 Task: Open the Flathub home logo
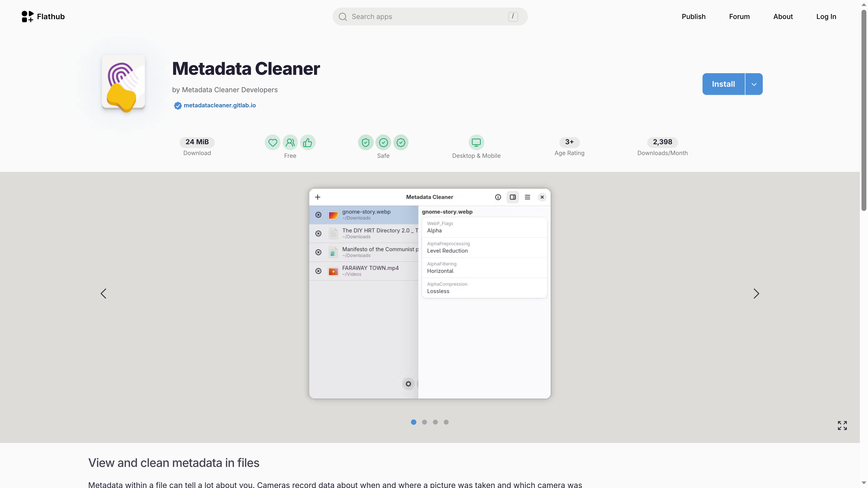pos(43,17)
